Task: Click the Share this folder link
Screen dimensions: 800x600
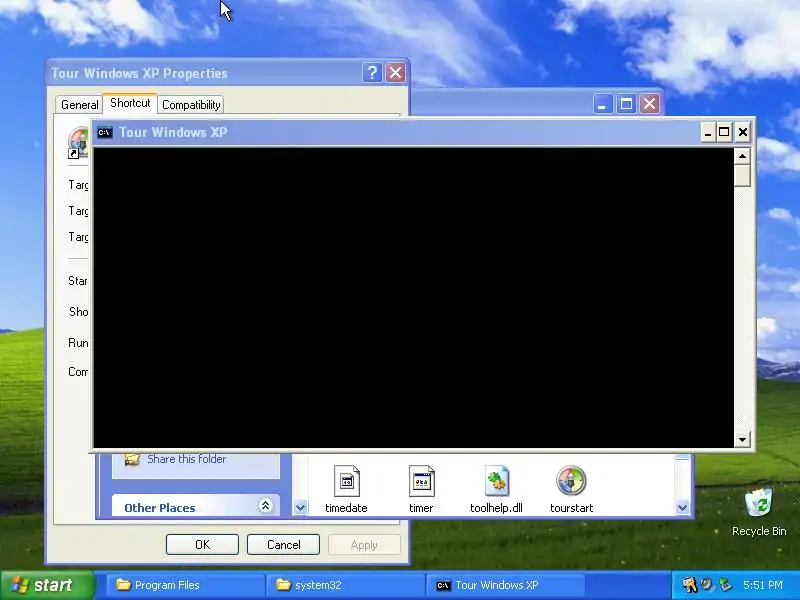Action: pos(187,459)
